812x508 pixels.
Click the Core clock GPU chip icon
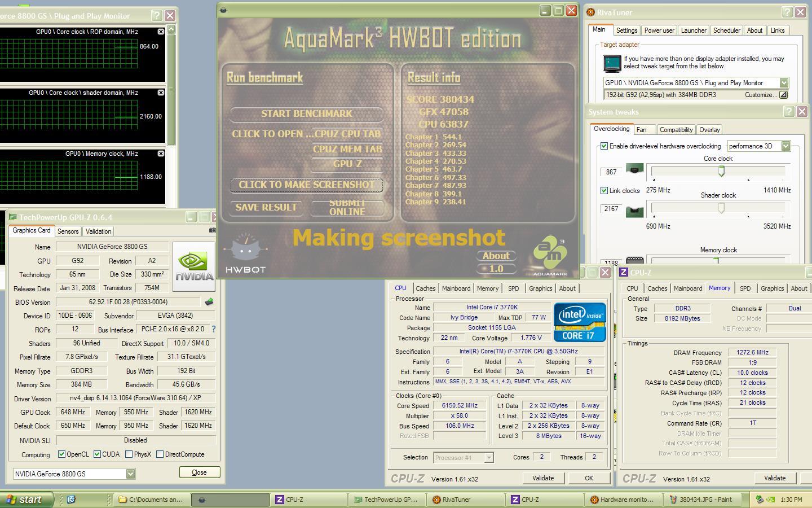(634, 169)
